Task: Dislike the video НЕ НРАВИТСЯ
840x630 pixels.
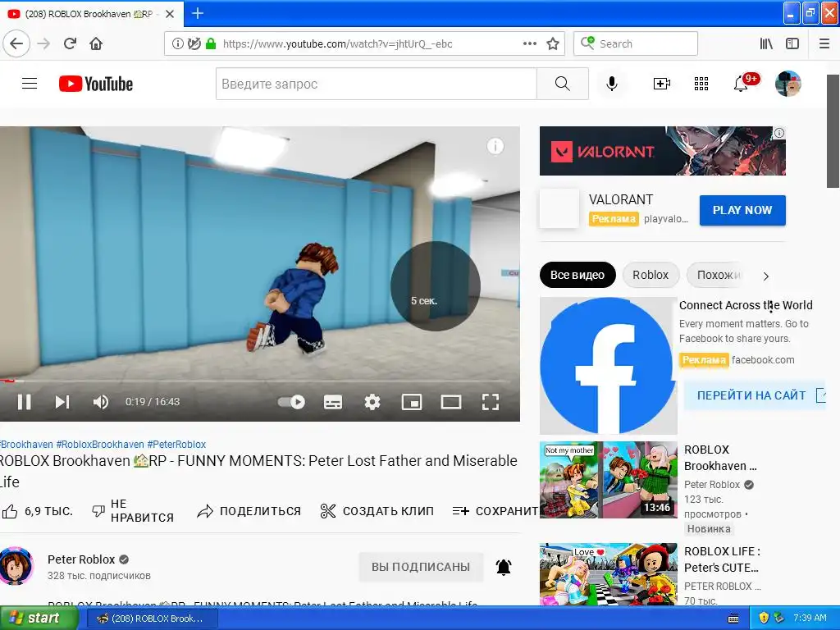Action: click(133, 511)
